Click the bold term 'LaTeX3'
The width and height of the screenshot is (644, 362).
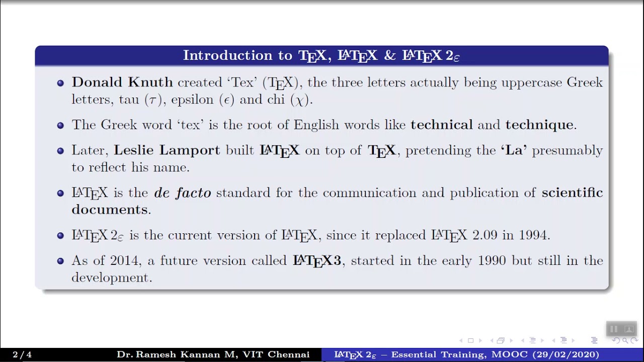(317, 261)
